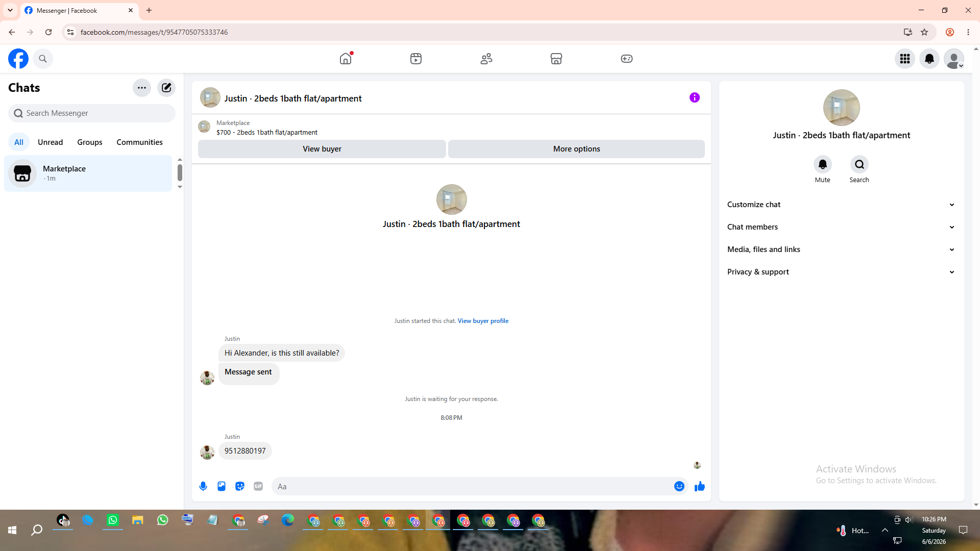
Task: Select the Unread chats filter
Action: [51, 142]
